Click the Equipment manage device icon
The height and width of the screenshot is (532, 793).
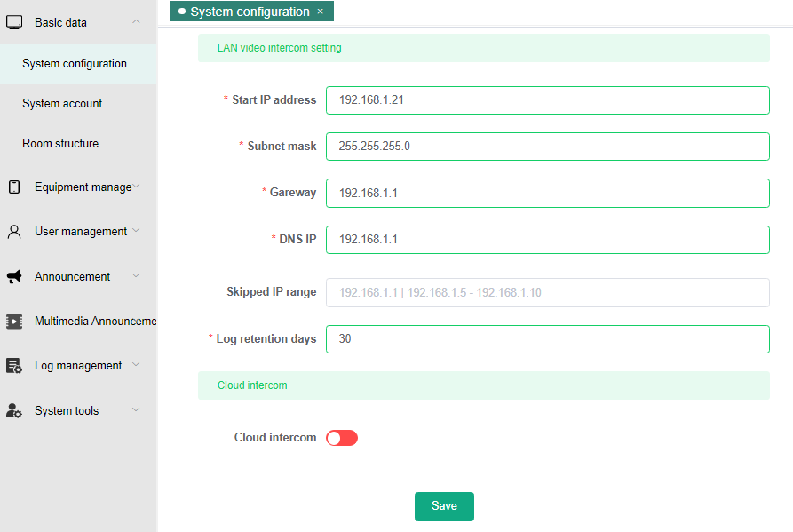pos(14,187)
